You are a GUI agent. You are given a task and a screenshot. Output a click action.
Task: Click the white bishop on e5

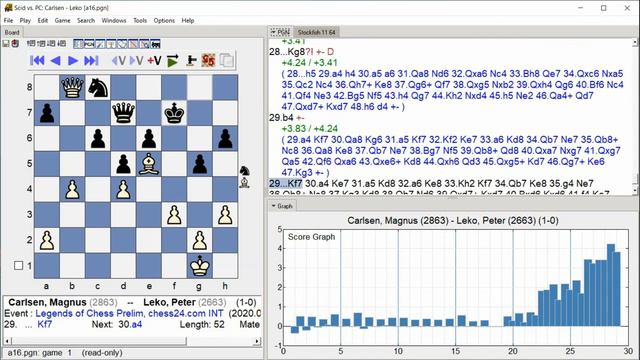pos(149,164)
